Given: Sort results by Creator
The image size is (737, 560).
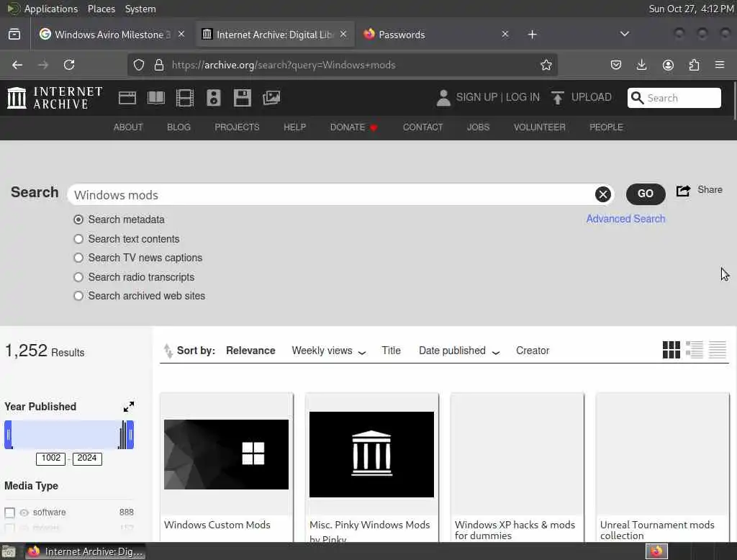Looking at the screenshot, I should click(533, 351).
